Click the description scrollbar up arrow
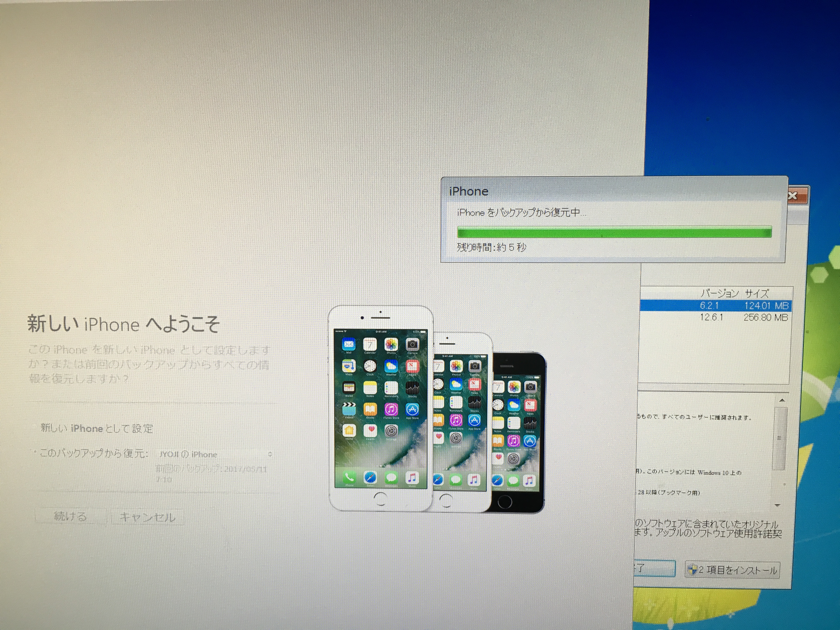 coord(782,400)
